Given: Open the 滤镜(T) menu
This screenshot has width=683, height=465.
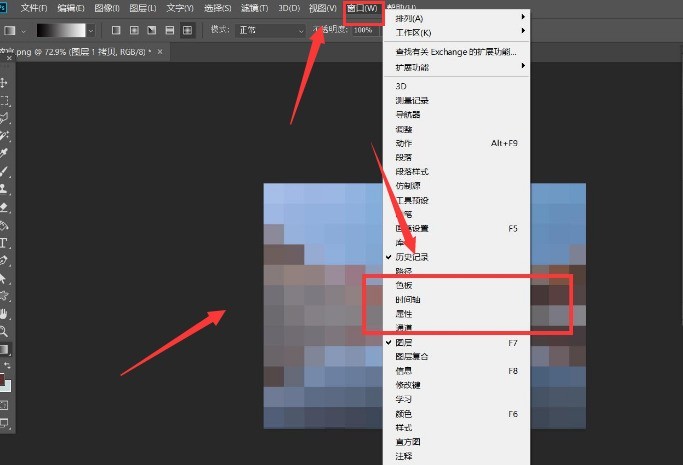Looking at the screenshot, I should click(255, 8).
